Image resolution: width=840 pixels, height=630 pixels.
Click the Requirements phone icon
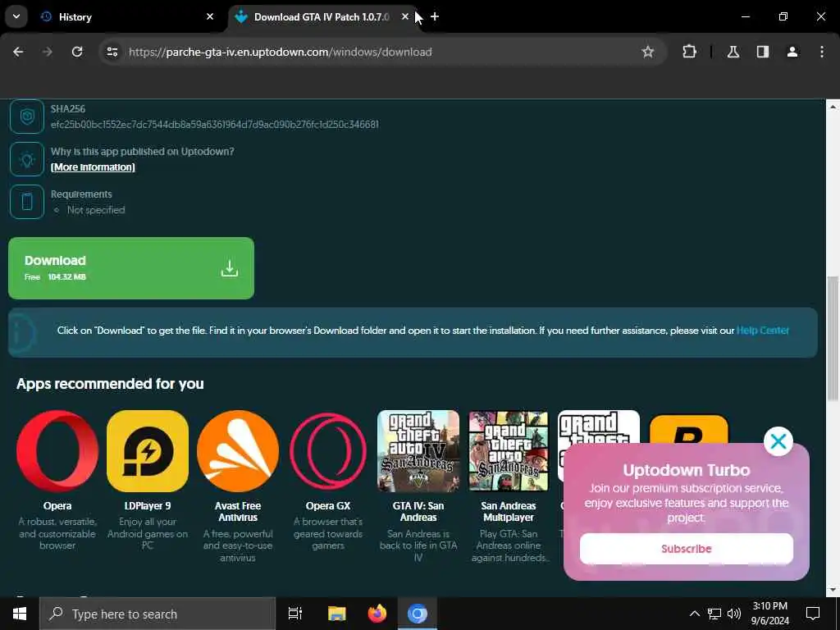coord(27,202)
